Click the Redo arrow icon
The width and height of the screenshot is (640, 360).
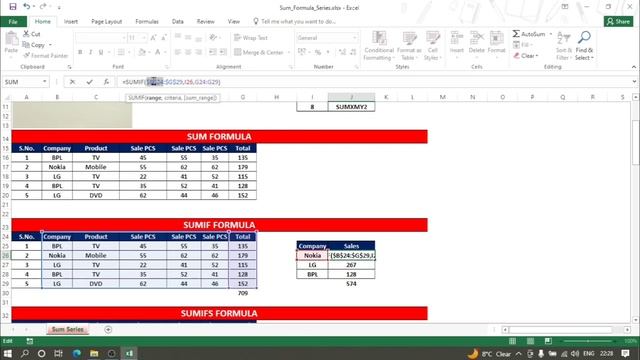42,7
